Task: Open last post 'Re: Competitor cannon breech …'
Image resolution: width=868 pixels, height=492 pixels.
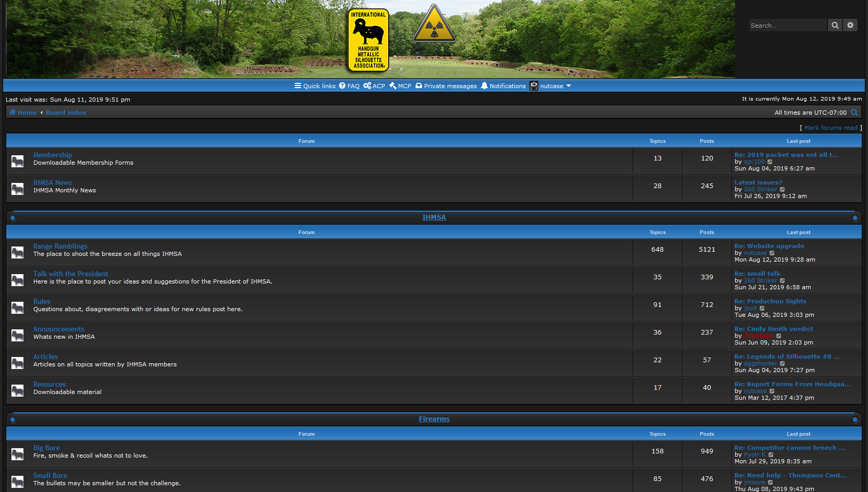Action: tap(790, 448)
